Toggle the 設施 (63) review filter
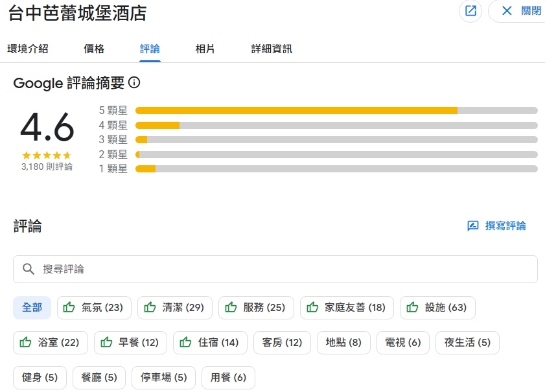Image resolution: width=545 pixels, height=392 pixels. coord(437,308)
